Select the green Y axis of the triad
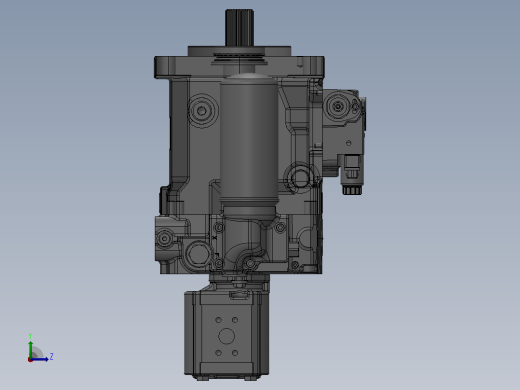 pyautogui.click(x=31, y=349)
